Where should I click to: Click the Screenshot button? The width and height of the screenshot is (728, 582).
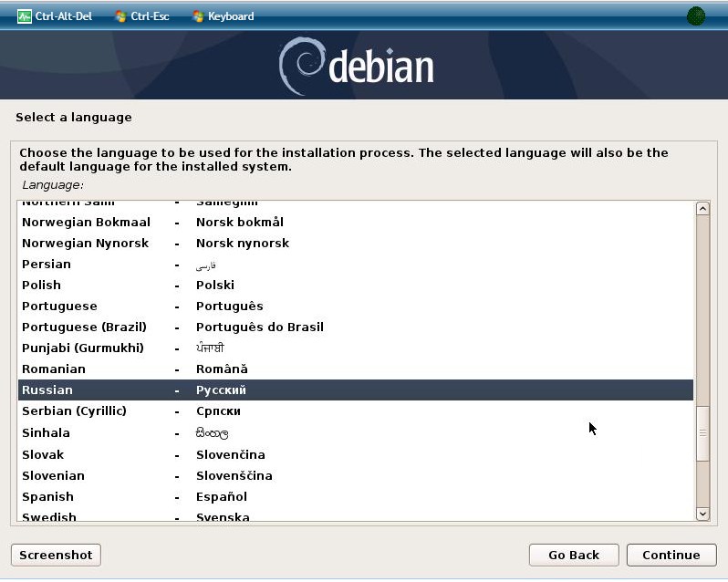tap(56, 555)
